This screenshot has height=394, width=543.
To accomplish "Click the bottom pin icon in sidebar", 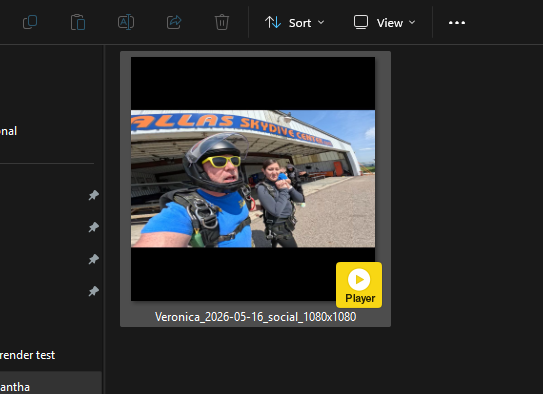I will coord(94,291).
